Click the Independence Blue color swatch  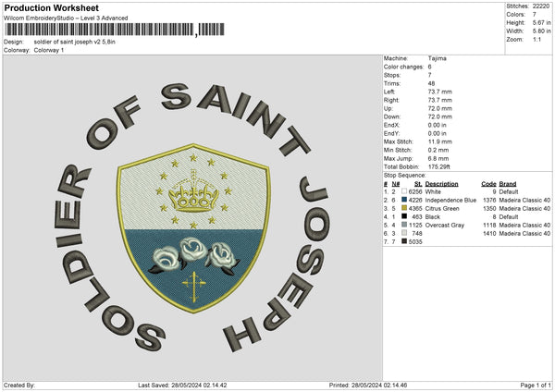pos(404,200)
